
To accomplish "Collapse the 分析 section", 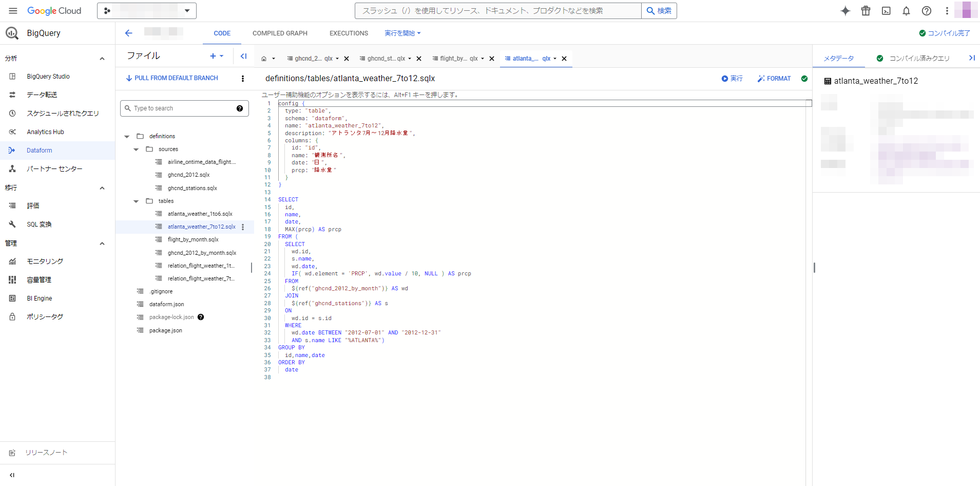I will coord(102,59).
